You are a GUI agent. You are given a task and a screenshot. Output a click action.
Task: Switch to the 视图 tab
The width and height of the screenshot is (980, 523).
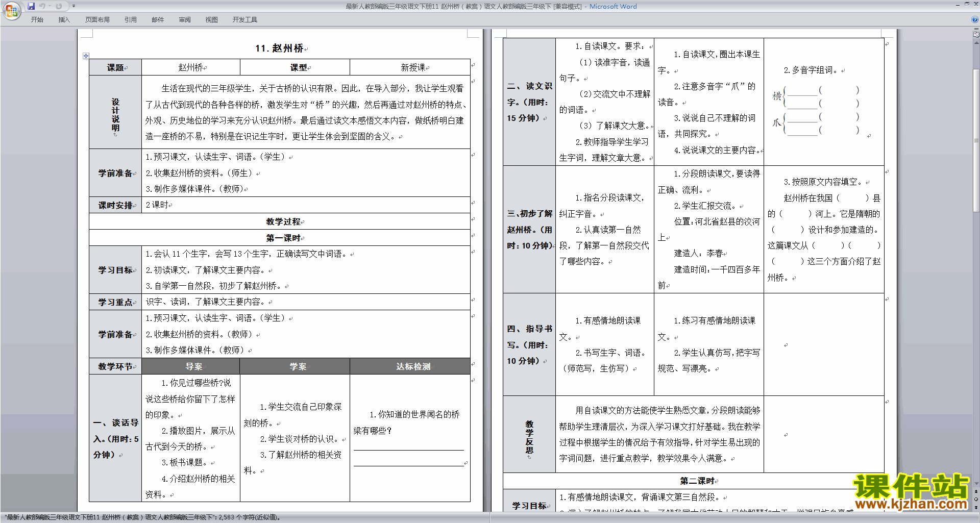pos(211,19)
